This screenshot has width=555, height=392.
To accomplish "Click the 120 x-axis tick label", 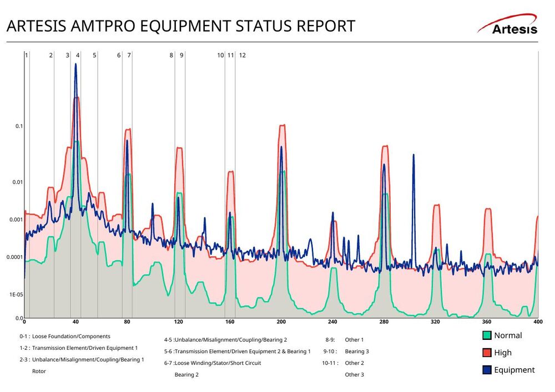I will 178,322.
